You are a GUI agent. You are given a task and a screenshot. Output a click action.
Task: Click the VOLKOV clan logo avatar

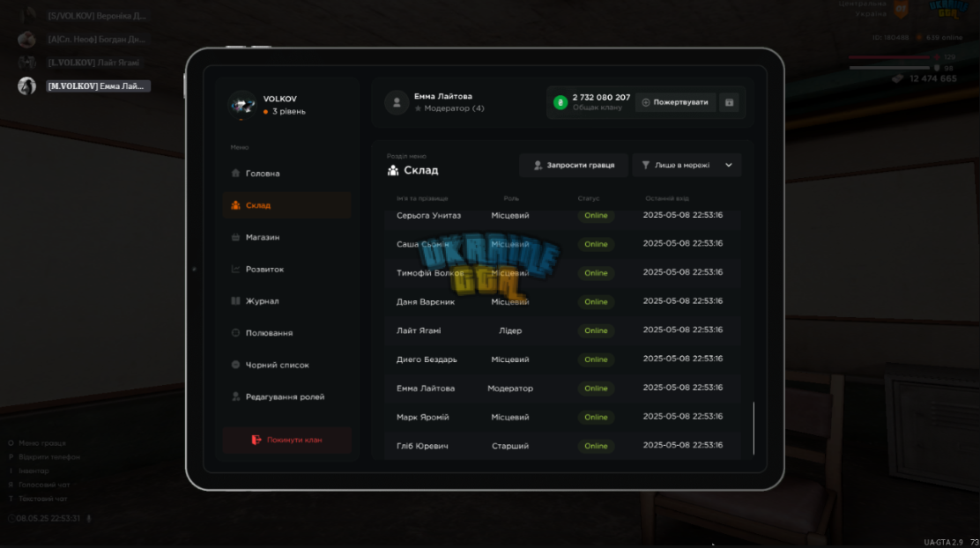click(241, 105)
